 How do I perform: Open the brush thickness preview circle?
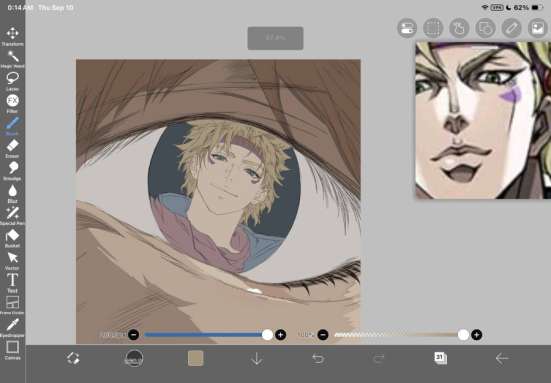134,358
